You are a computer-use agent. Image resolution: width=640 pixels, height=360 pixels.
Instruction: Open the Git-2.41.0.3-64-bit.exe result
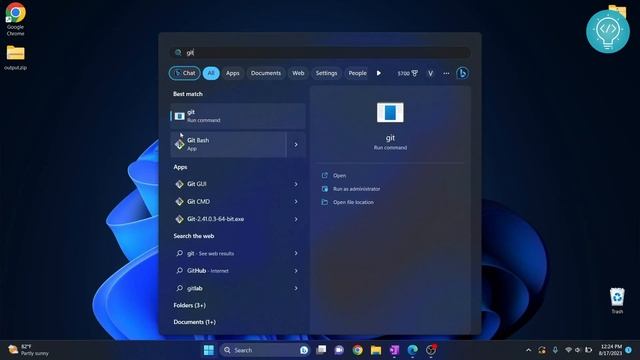coord(228,219)
